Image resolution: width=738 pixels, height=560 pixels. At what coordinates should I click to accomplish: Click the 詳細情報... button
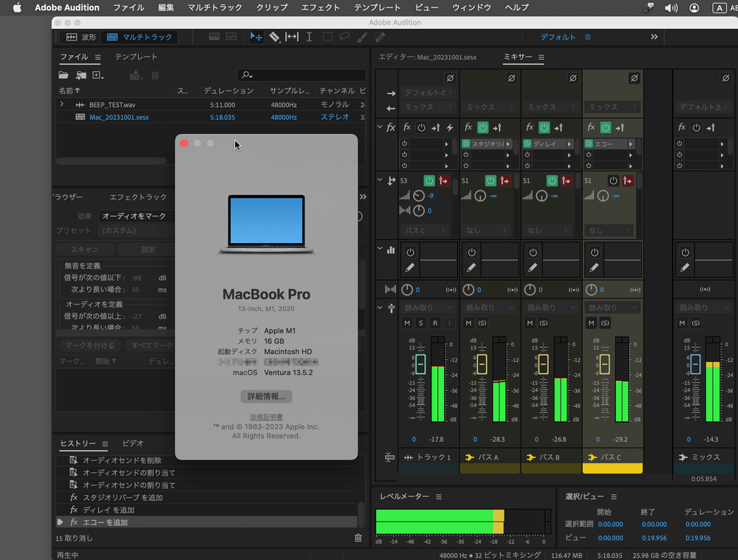click(x=267, y=397)
